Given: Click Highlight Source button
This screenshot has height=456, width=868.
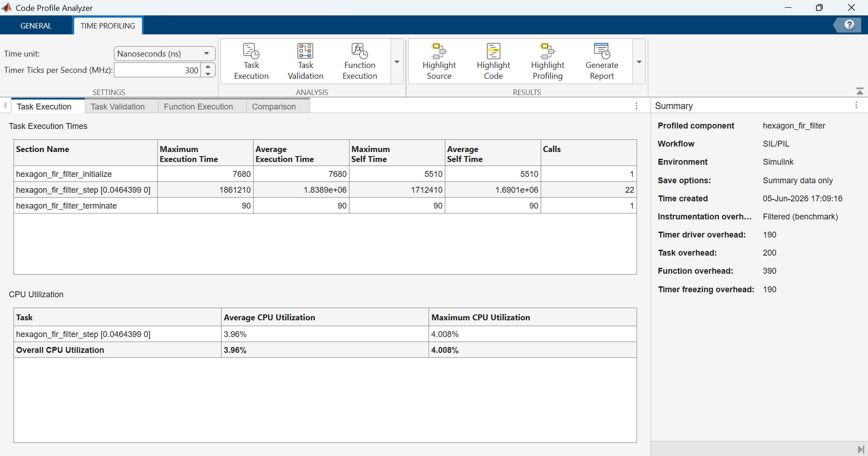Looking at the screenshot, I should 439,62.
